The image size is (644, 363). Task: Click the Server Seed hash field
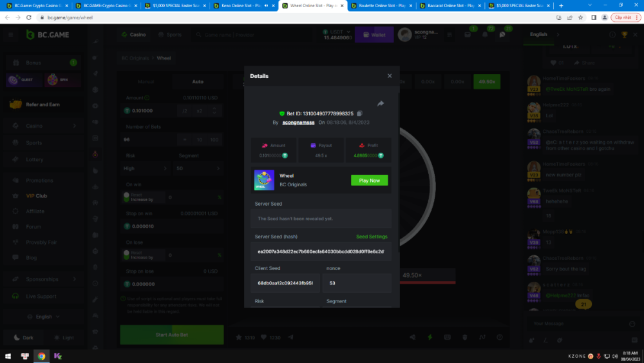tap(321, 251)
